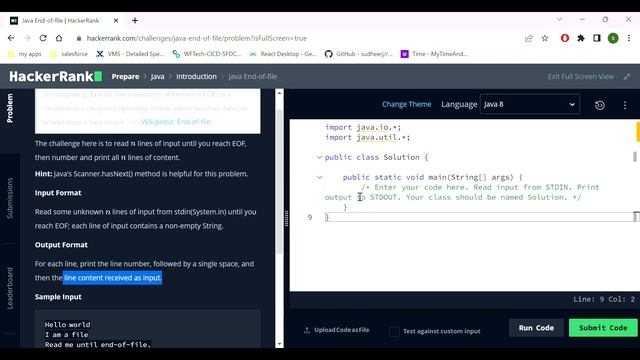
Task: Click Exit Full Screen View
Action: pos(580,76)
